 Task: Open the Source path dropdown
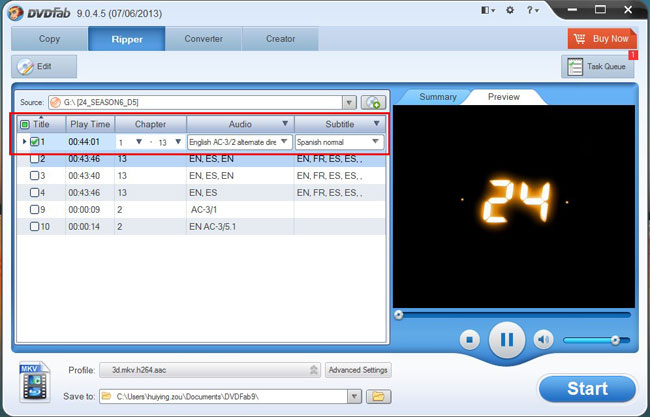click(349, 102)
